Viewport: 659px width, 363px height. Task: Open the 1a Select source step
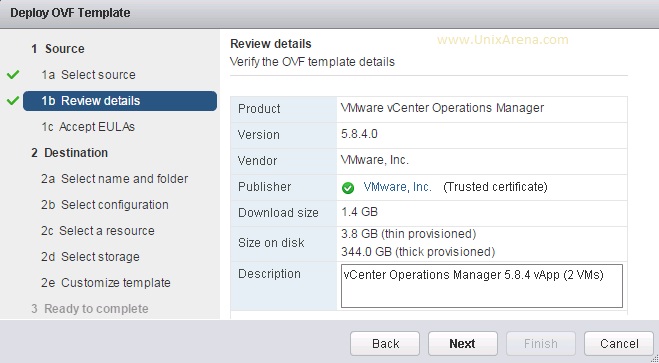[x=88, y=75]
